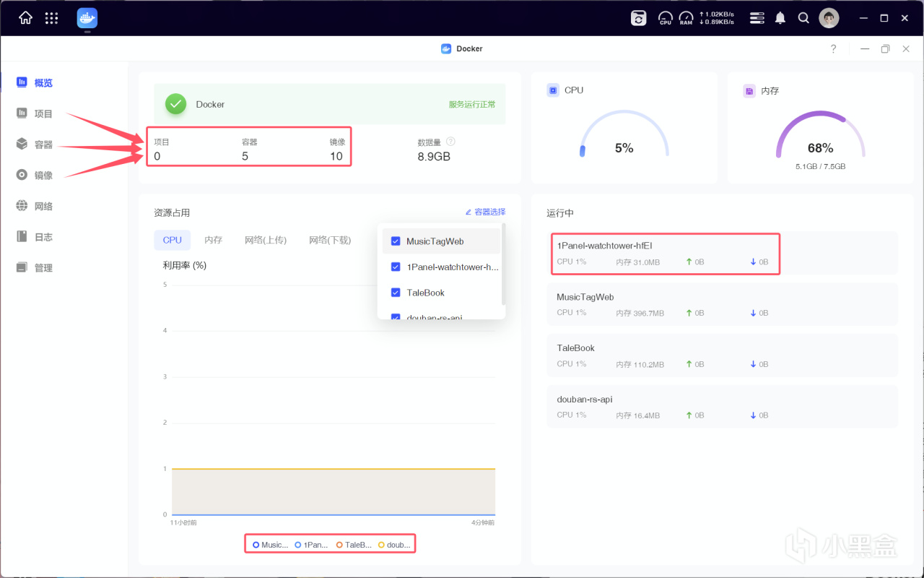924x578 pixels.
Task: Open the user avatar menu
Action: point(829,18)
